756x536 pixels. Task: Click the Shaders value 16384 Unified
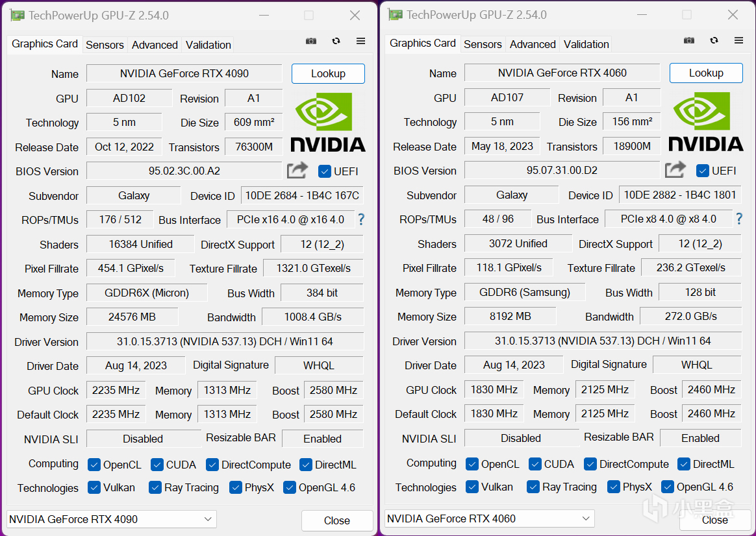tap(141, 244)
